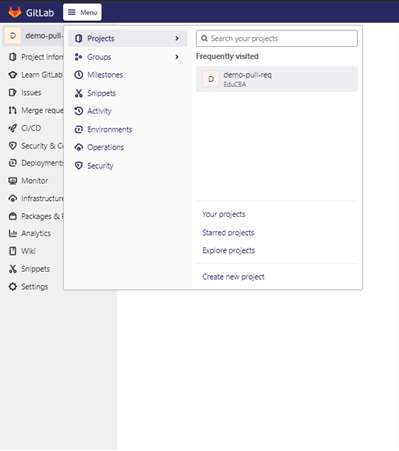399x451 pixels.
Task: Click the Merge requests sidebar icon
Action: pos(13,110)
